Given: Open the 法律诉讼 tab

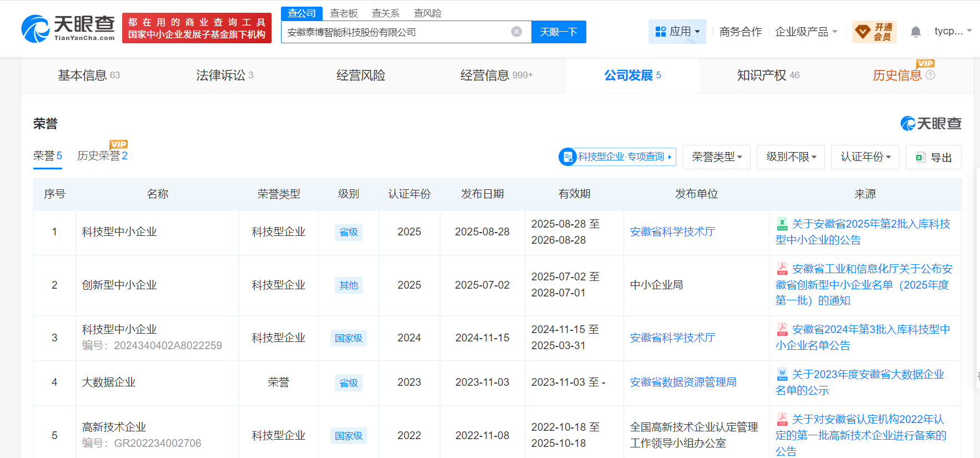Looking at the screenshot, I should (x=225, y=75).
